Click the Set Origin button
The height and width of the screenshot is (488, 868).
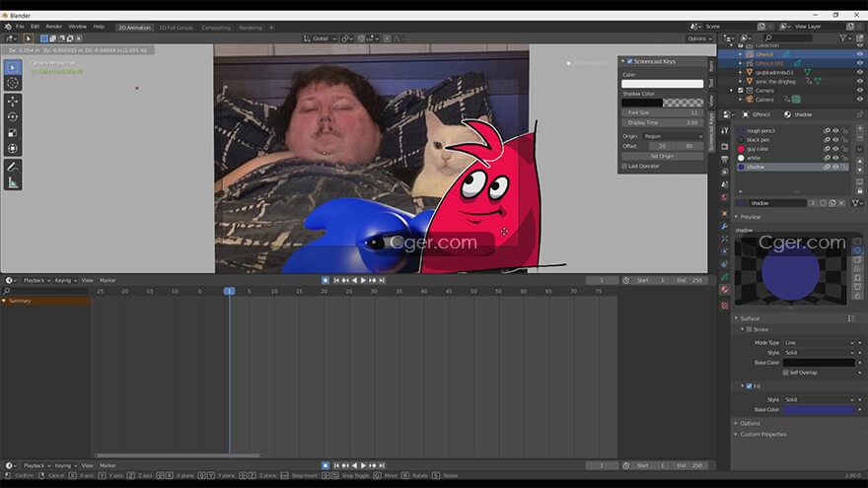[662, 157]
